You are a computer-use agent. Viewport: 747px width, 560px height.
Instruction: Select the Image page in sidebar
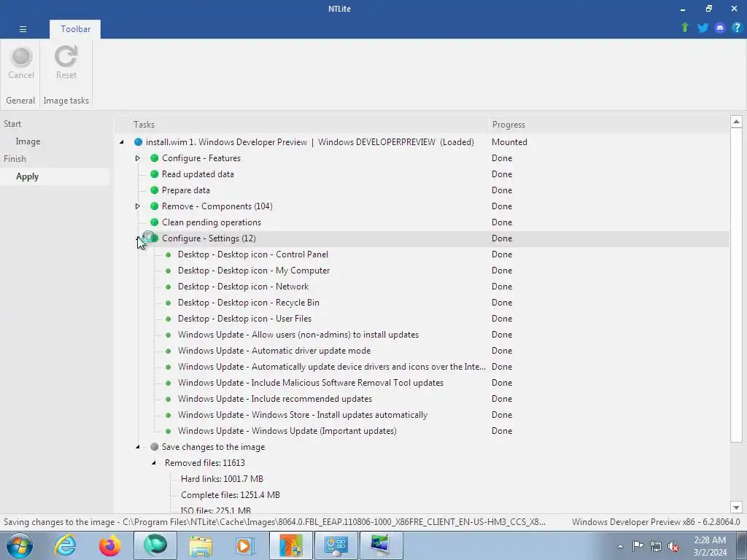tap(28, 141)
